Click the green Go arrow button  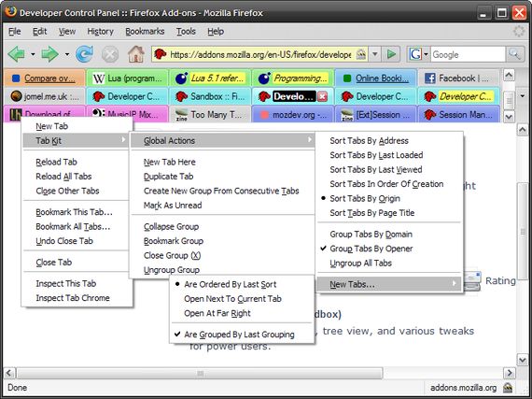[391, 54]
